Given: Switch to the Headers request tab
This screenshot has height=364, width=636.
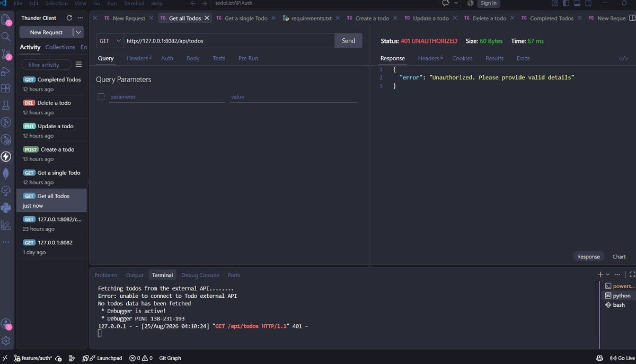Looking at the screenshot, I should tap(139, 58).
